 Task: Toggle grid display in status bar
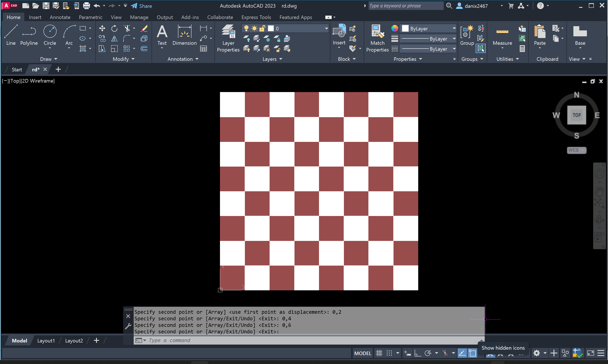(379, 353)
